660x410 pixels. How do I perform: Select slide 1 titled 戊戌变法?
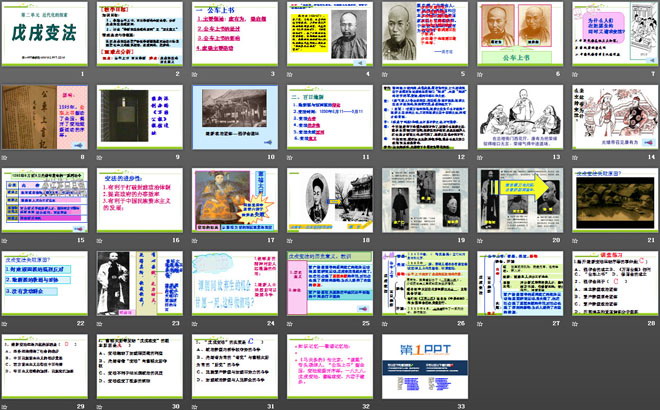point(46,36)
